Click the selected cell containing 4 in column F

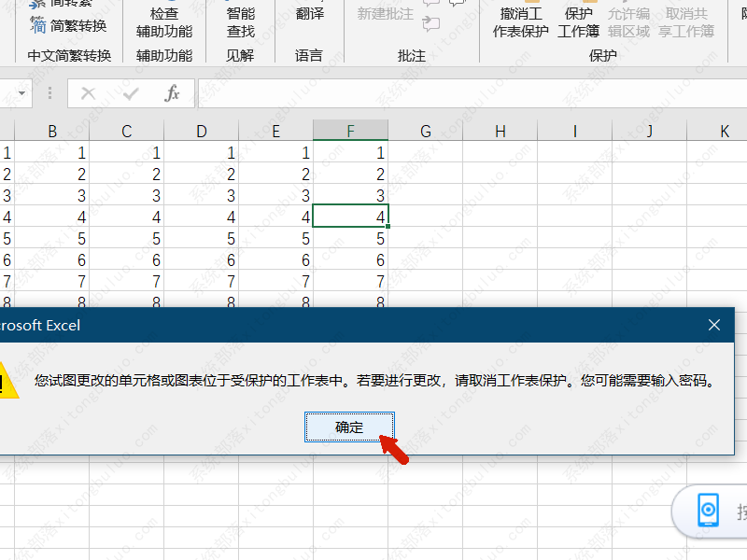[351, 217]
